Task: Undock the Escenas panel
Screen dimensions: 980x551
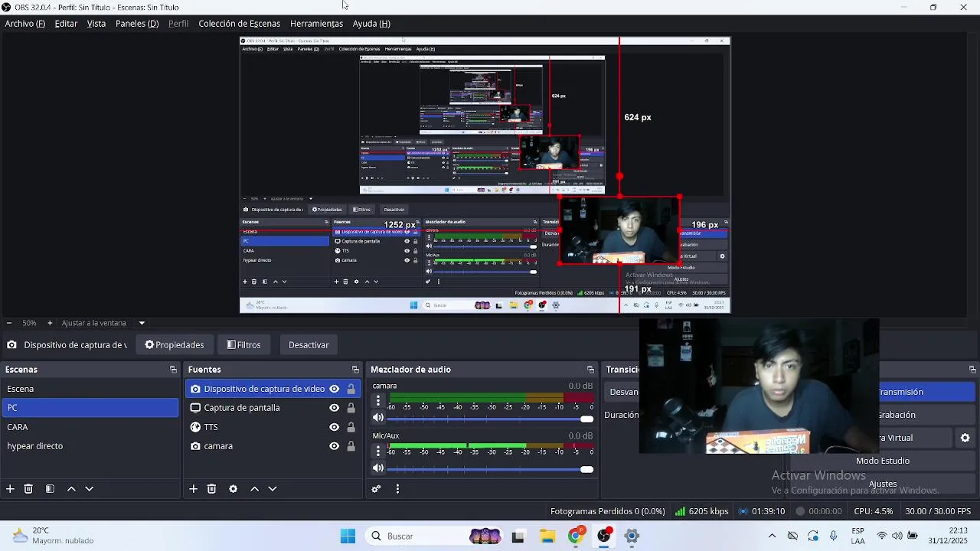Action: [173, 370]
